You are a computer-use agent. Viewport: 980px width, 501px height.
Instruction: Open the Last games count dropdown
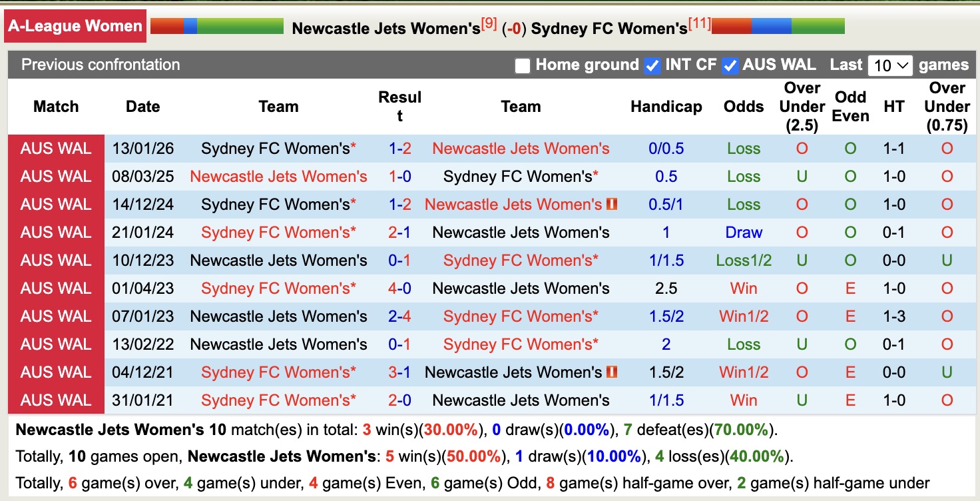point(889,65)
